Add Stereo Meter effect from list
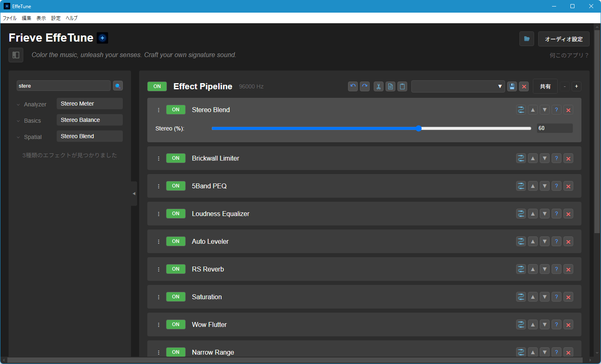Image resolution: width=601 pixels, height=364 pixels. click(x=90, y=104)
